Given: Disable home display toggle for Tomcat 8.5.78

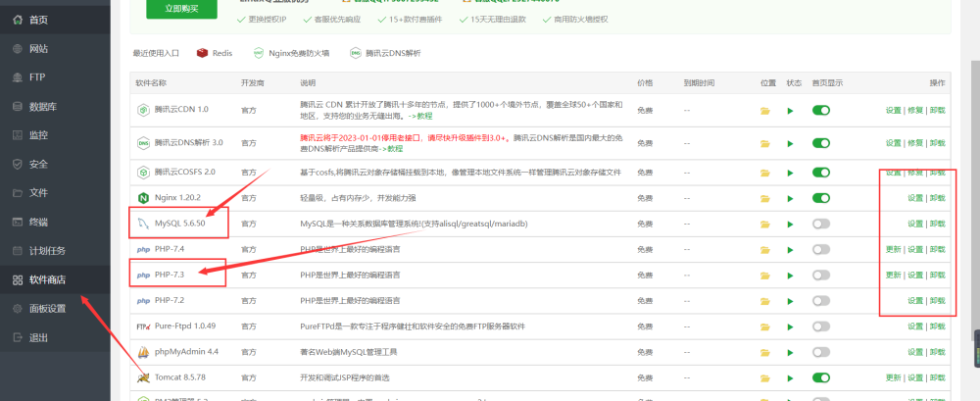Looking at the screenshot, I should [x=821, y=377].
